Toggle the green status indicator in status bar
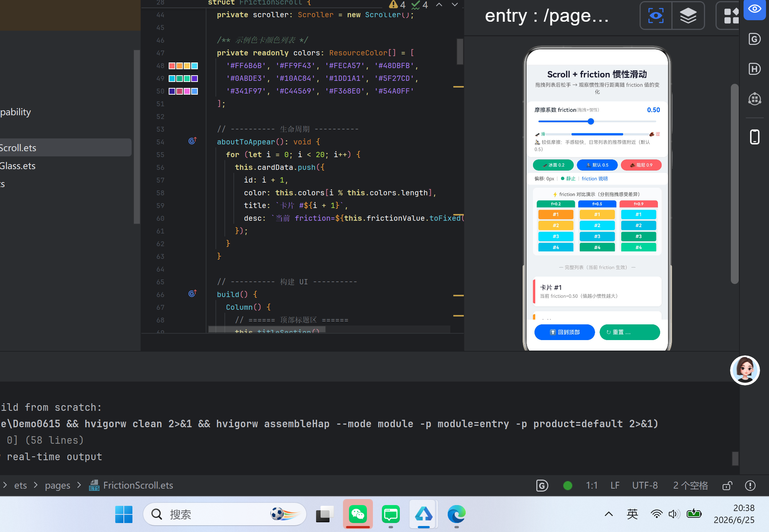769x532 pixels. 567,486
